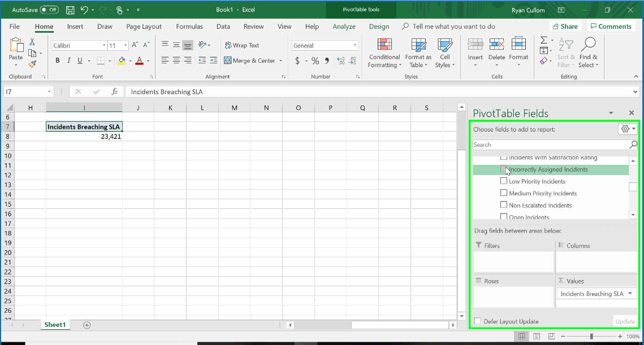The width and height of the screenshot is (644, 345).
Task: Select cell containing 23,421
Action: pyautogui.click(x=84, y=137)
